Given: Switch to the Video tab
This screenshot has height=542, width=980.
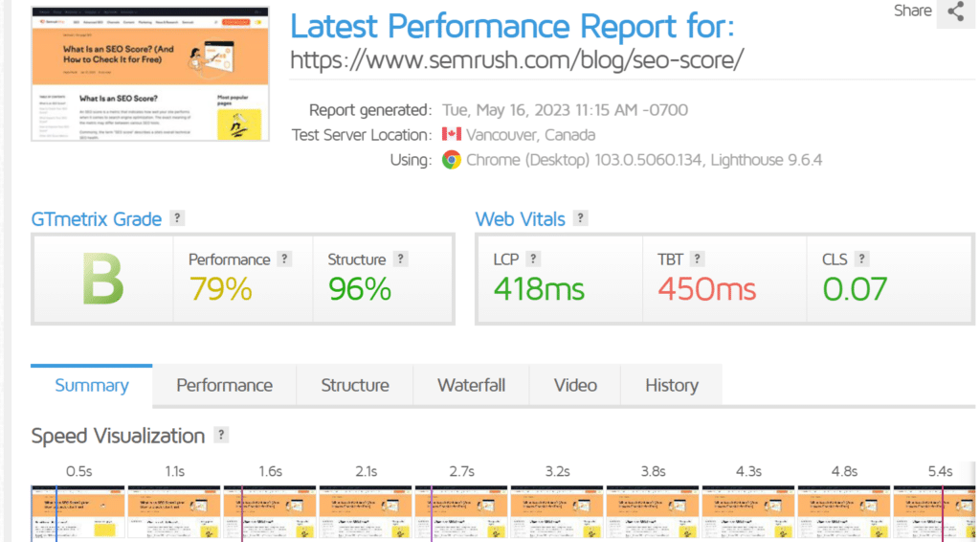Looking at the screenshot, I should pyautogui.click(x=575, y=386).
